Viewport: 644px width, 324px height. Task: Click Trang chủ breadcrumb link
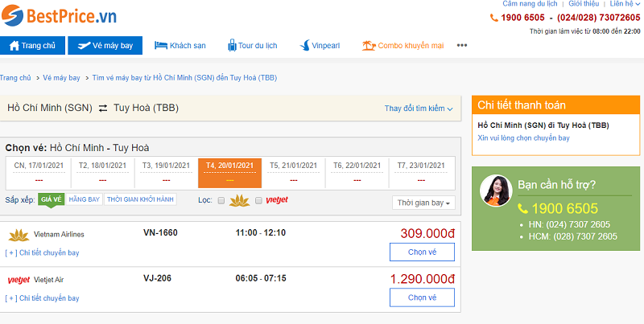15,78
